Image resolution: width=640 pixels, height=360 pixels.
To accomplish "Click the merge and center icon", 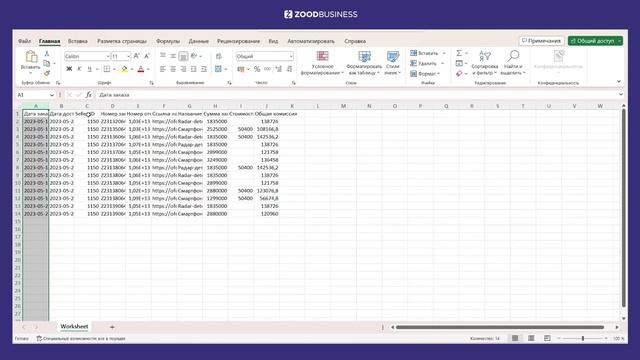I will [x=218, y=69].
